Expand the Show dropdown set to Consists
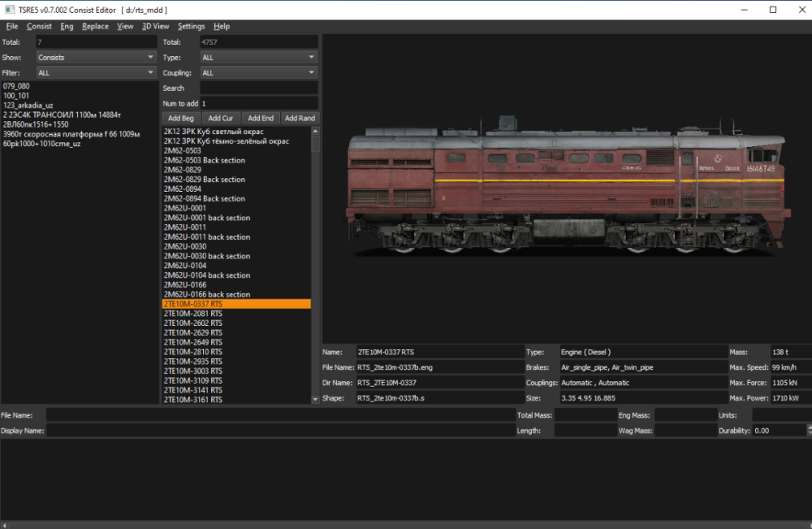812x529 pixels. 96,58
